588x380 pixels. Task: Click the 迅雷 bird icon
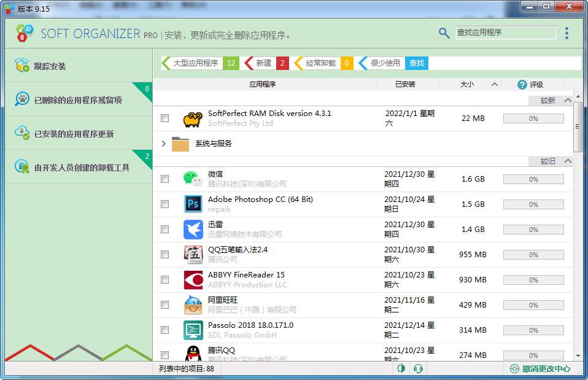[x=193, y=229]
